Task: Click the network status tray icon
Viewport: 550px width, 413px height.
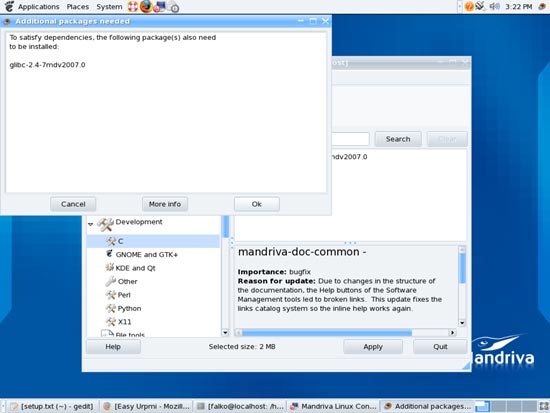Action: click(x=481, y=6)
